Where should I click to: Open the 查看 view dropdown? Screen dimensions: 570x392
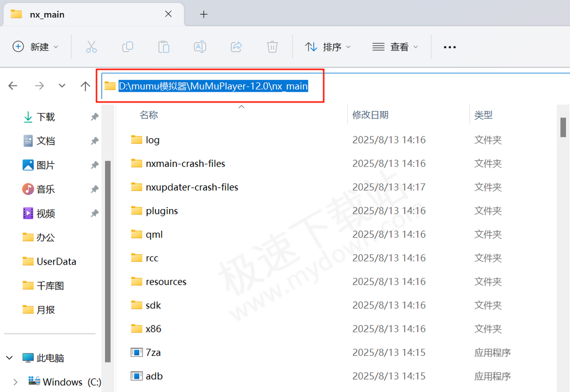click(395, 47)
